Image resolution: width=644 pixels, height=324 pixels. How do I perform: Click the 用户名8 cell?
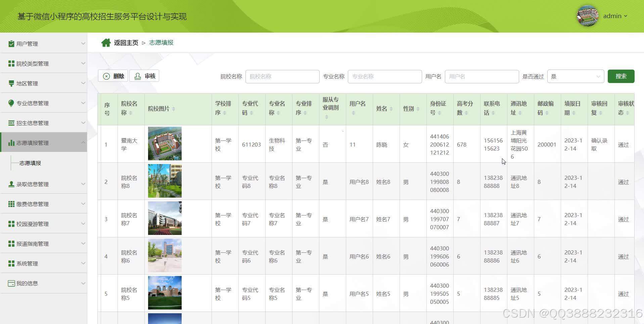pyautogui.click(x=359, y=182)
